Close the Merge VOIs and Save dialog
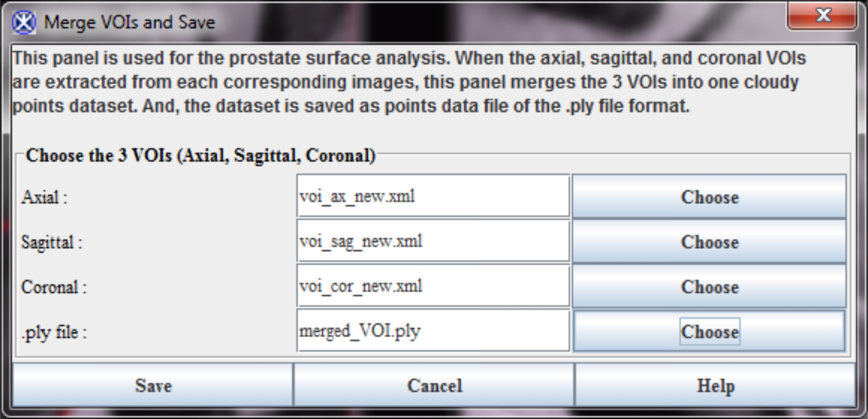This screenshot has width=868, height=419. pyautogui.click(x=823, y=16)
